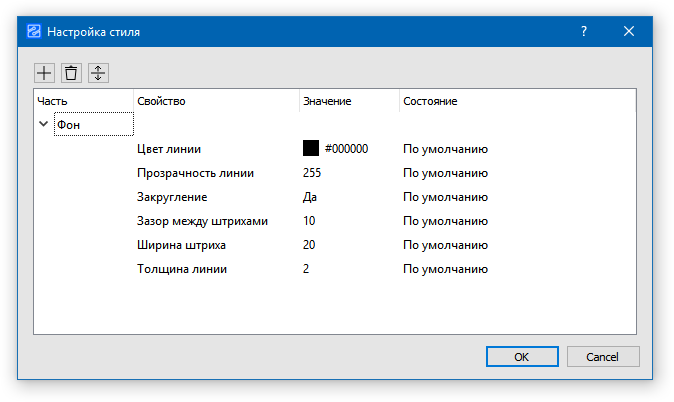Click the help question mark button
Viewport: 674px width, 402px height.
(584, 31)
